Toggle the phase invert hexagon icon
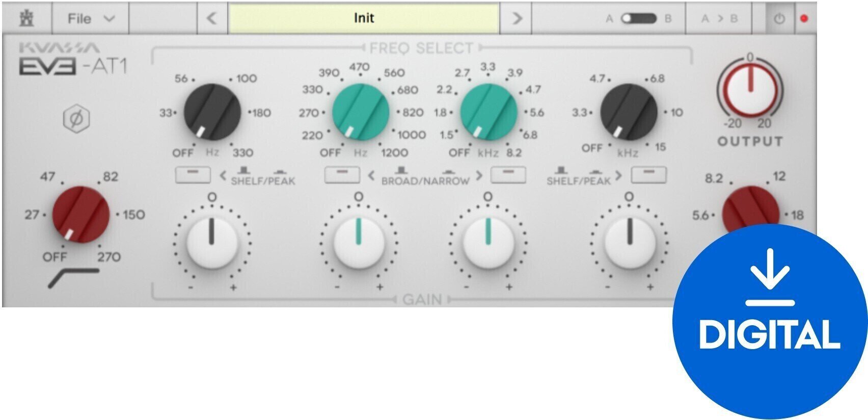 click(x=76, y=120)
